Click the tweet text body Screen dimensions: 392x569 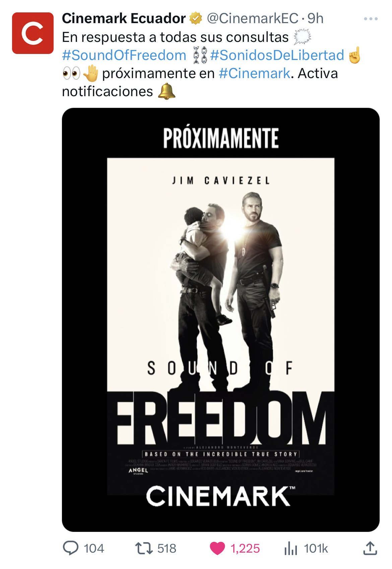pos(212,64)
